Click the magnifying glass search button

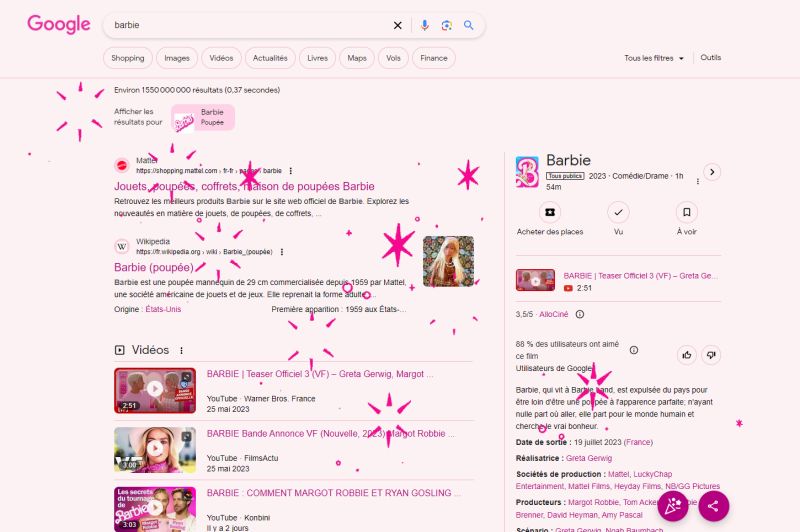pyautogui.click(x=468, y=25)
